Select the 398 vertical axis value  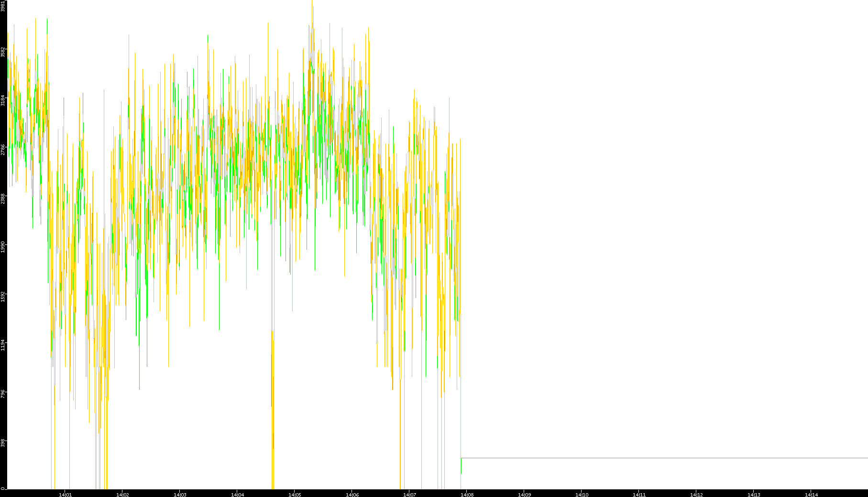(x=3, y=442)
